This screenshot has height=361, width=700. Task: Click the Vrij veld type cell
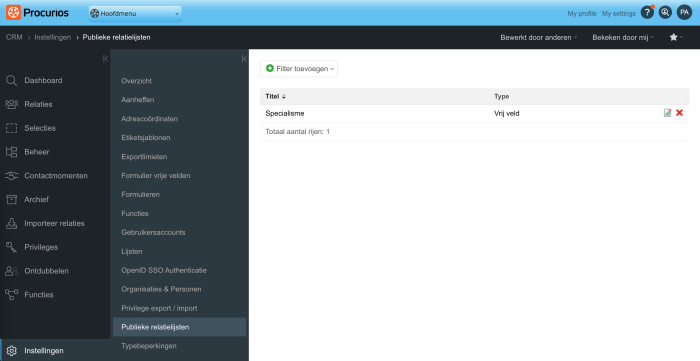[507, 113]
